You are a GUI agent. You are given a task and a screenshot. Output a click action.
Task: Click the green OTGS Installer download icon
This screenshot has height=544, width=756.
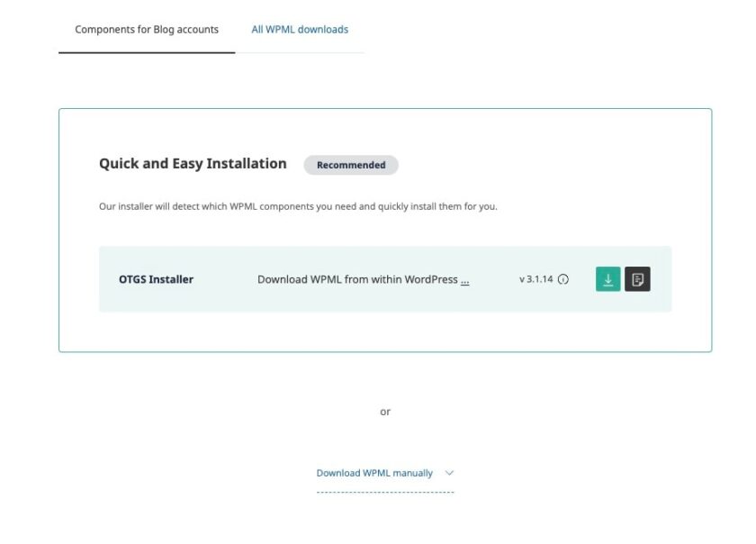[607, 279]
